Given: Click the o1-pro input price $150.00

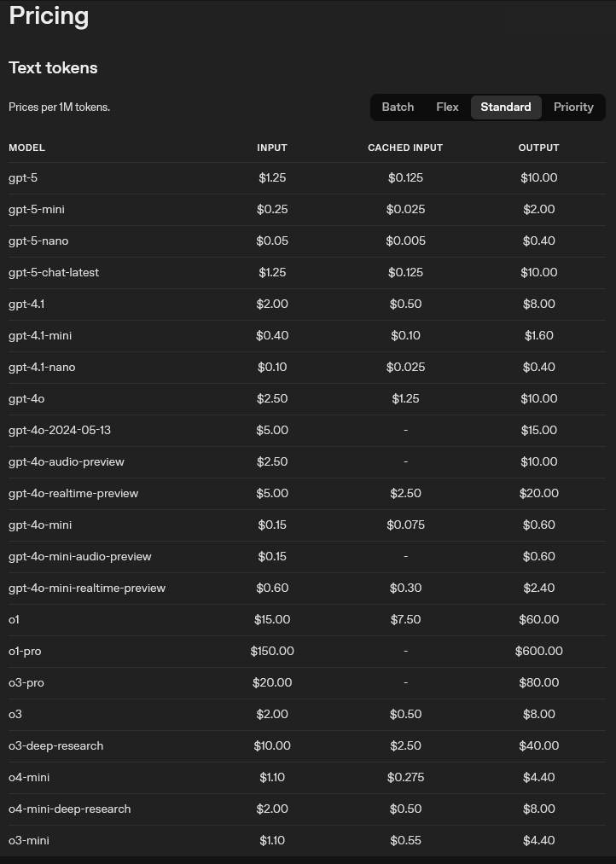Looking at the screenshot, I should (272, 651).
